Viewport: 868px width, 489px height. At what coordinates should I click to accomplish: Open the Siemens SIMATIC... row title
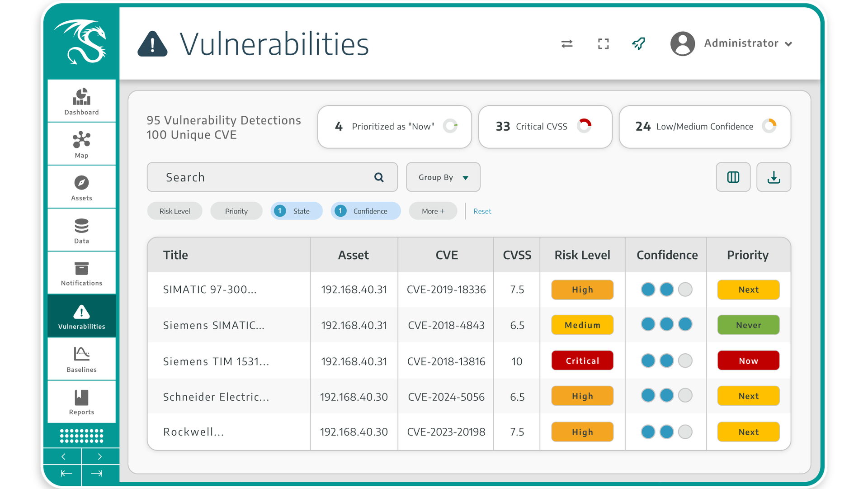coord(214,325)
